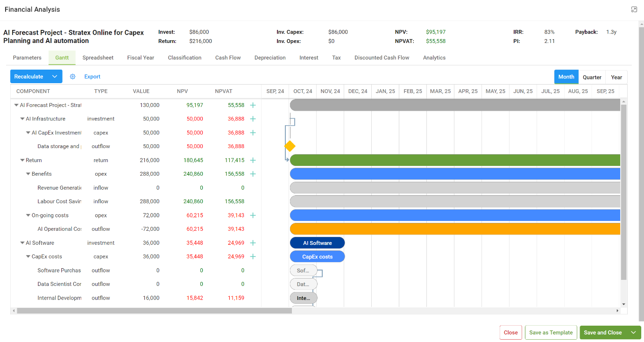Viewport: 644px width, 342px height.
Task: Click the NPVAT column header
Action: 224,91
